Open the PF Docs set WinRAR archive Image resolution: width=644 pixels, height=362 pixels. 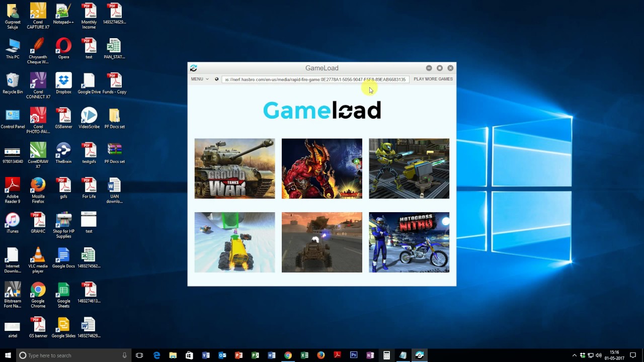[114, 153]
